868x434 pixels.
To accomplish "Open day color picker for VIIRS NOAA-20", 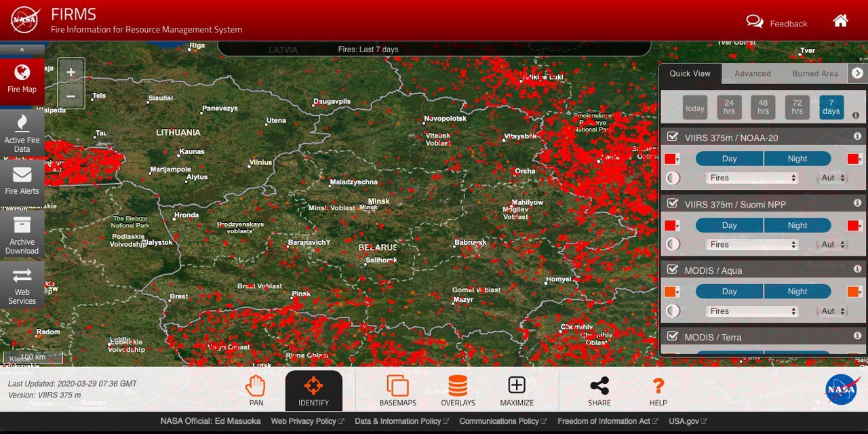I will click(x=672, y=159).
